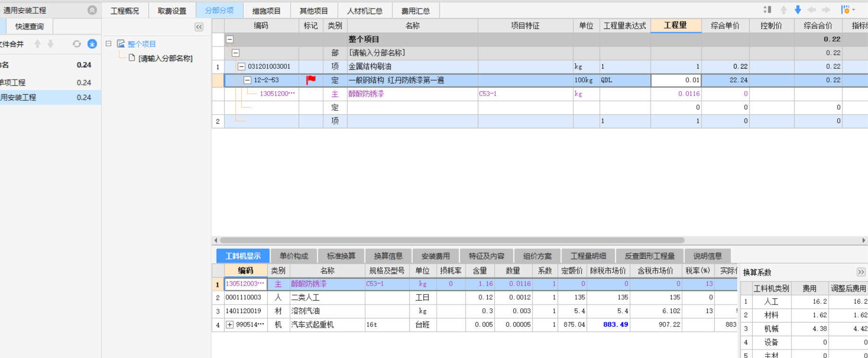Screen dimensions: 868x358
Task: Click the 一般钢结构 红丹防锈漆第一遍 name cell
Action: [x=412, y=81]
